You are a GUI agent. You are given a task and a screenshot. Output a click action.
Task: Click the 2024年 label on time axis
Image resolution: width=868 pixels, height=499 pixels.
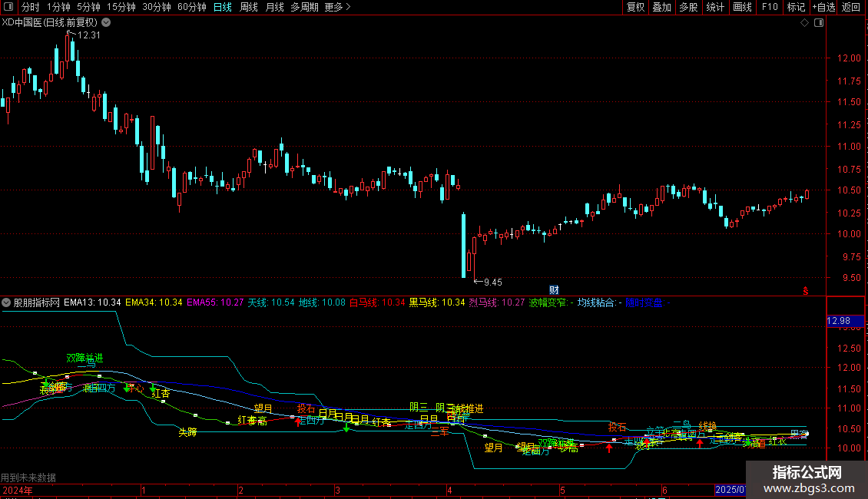[18, 490]
